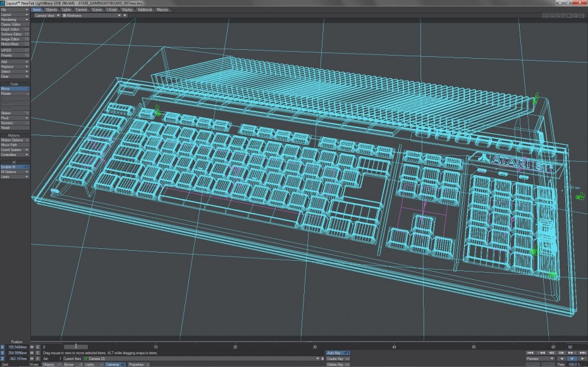
Task: Click the X position value field
Action: pyautogui.click(x=17, y=347)
